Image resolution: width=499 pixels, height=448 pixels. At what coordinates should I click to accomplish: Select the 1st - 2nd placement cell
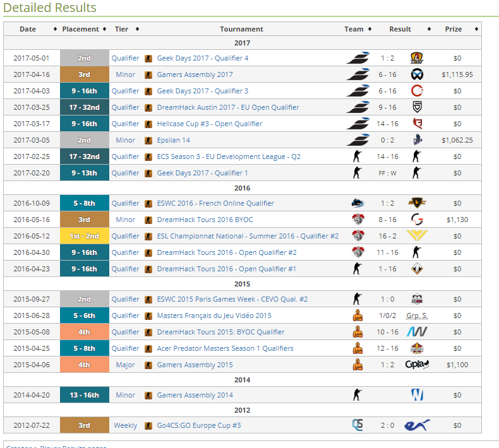coord(85,236)
